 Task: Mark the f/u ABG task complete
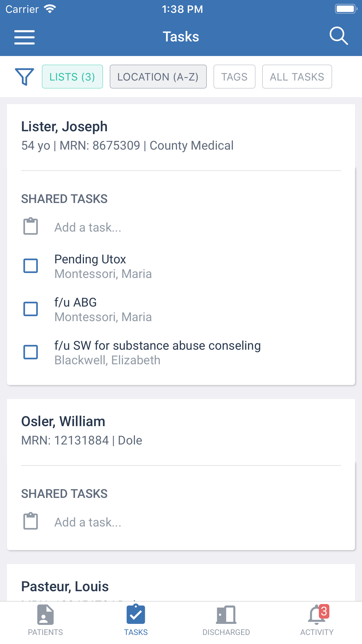click(x=31, y=309)
